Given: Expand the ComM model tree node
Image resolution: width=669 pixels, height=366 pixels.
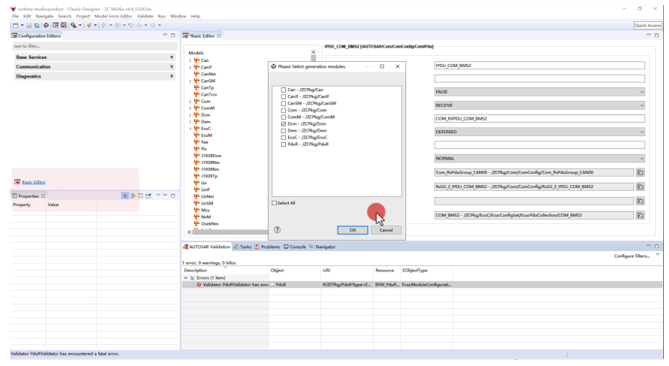Looking at the screenshot, I should 190,108.
